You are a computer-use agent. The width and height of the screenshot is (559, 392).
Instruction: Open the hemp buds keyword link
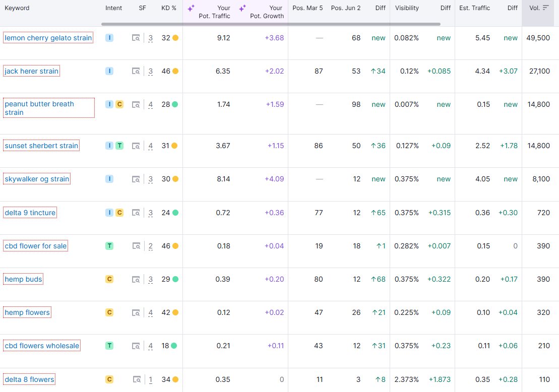pos(23,280)
